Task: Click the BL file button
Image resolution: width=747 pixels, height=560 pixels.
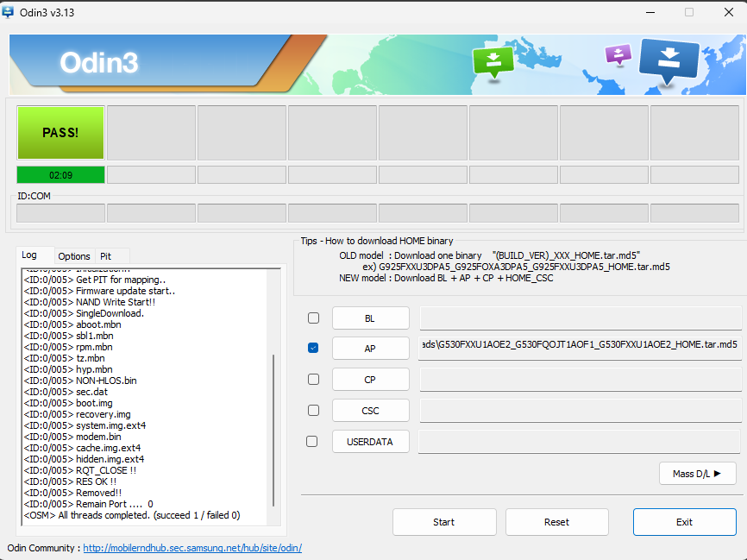Action: pyautogui.click(x=371, y=318)
